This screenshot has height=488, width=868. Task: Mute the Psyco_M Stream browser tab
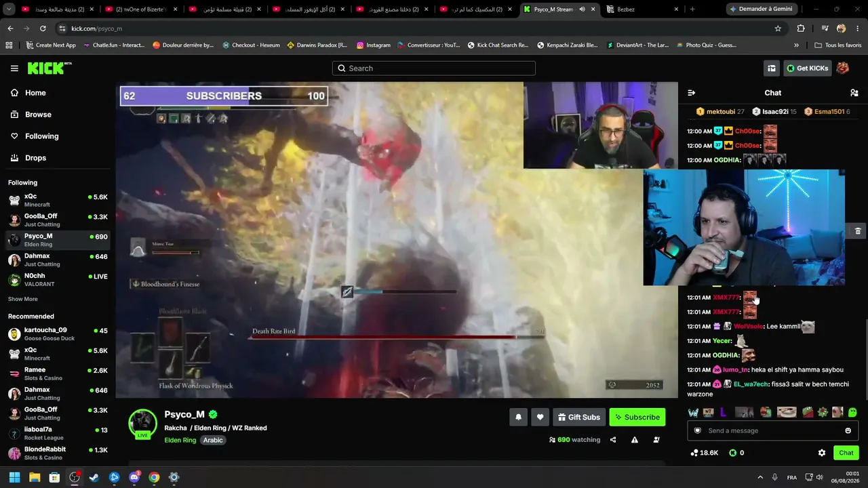(582, 9)
